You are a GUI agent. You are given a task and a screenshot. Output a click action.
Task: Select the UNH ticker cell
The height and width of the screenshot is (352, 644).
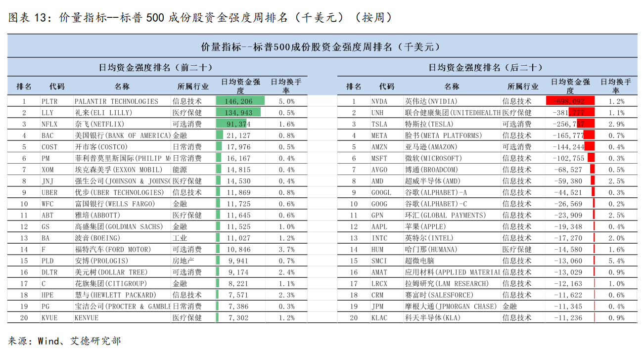pyautogui.click(x=377, y=113)
